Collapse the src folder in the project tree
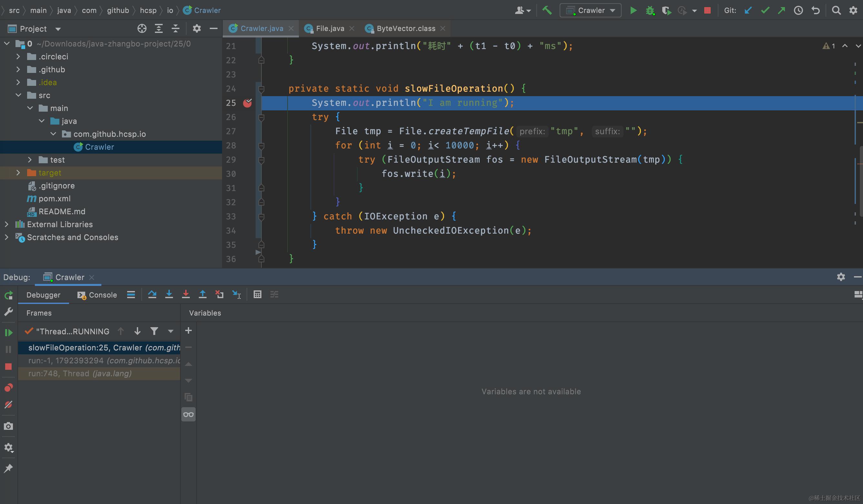The width and height of the screenshot is (863, 504). (18, 95)
